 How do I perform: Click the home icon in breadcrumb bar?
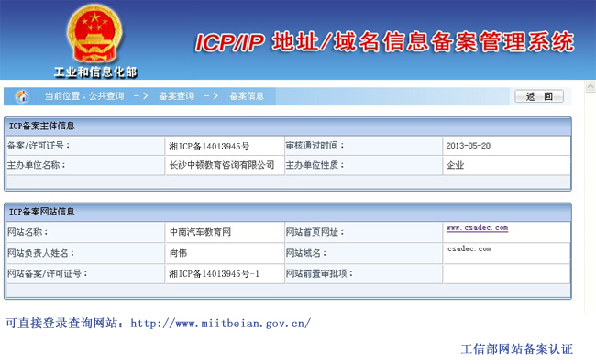point(22,96)
